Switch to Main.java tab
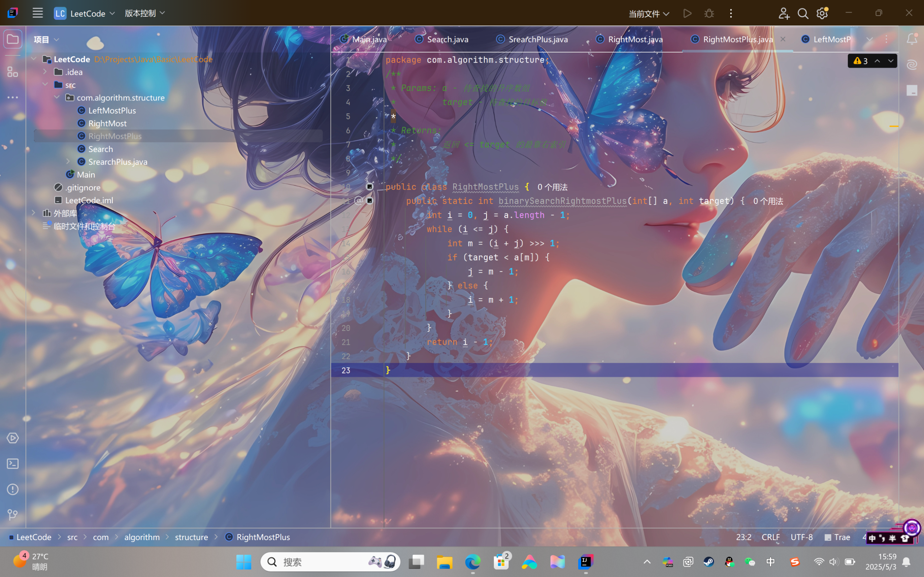Image resolution: width=924 pixels, height=577 pixels. tap(363, 39)
